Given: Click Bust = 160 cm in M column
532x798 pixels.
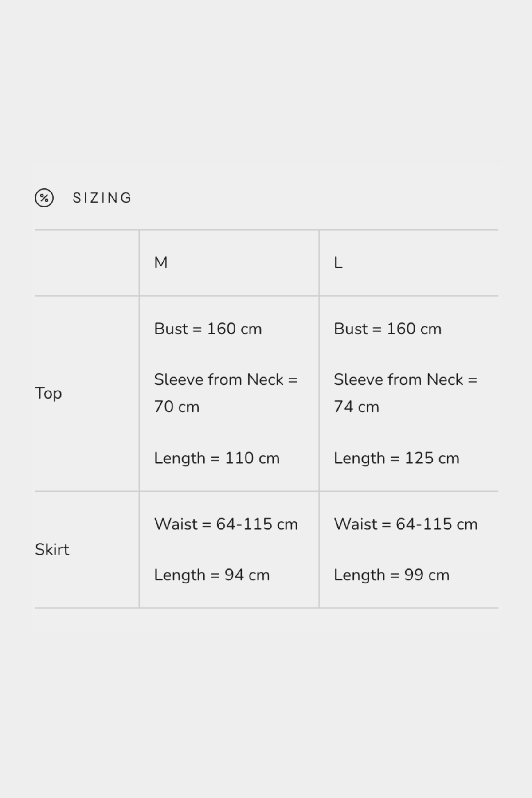Looking at the screenshot, I should coord(208,329).
